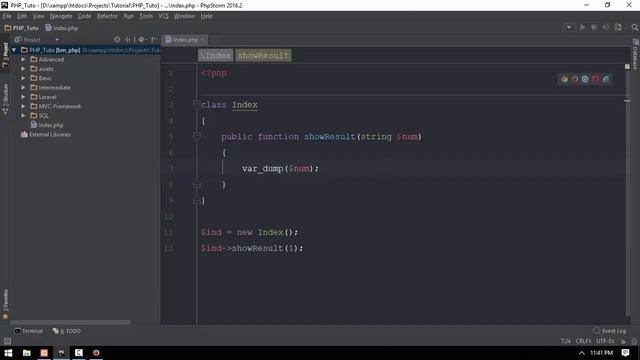Click the \Index breadcrumb in editor
Screen dimensions: 640x360
[216, 56]
